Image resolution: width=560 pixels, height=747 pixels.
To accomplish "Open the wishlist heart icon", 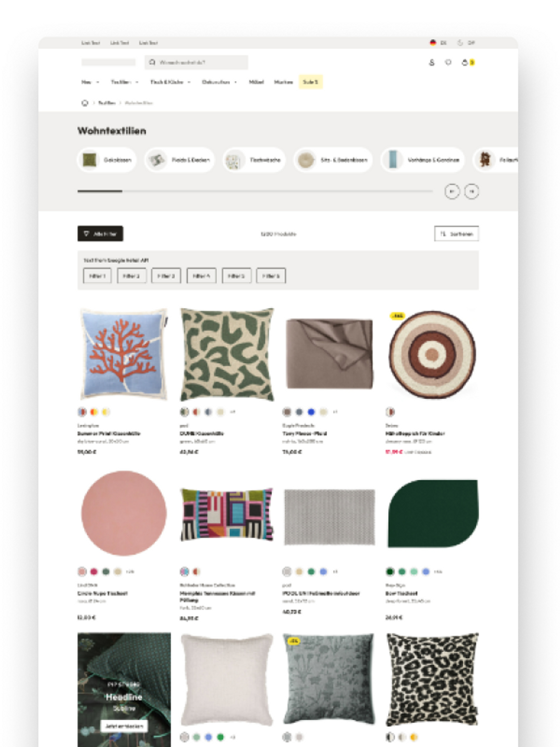I will coord(448,62).
